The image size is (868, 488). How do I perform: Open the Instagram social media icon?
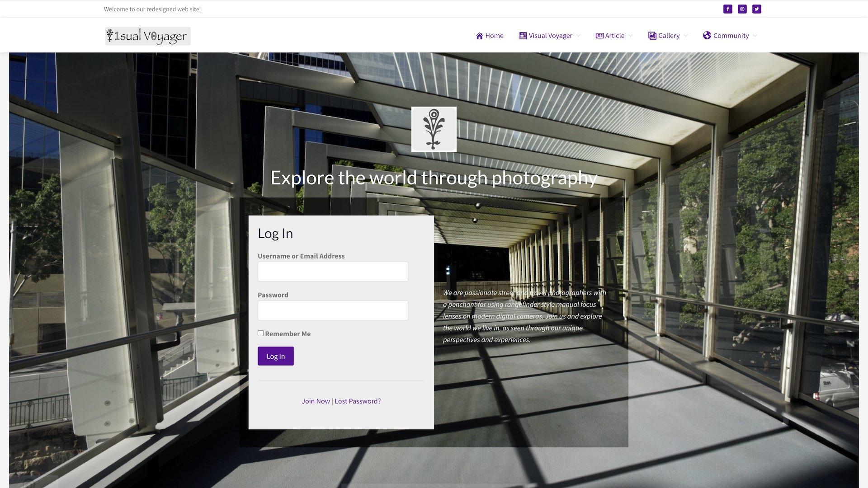point(742,9)
